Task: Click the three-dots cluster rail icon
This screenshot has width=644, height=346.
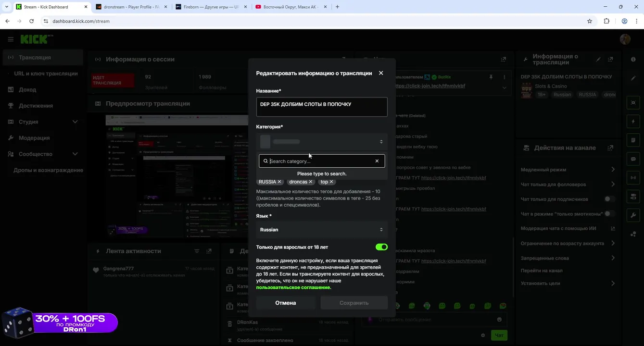Action: 633,234
